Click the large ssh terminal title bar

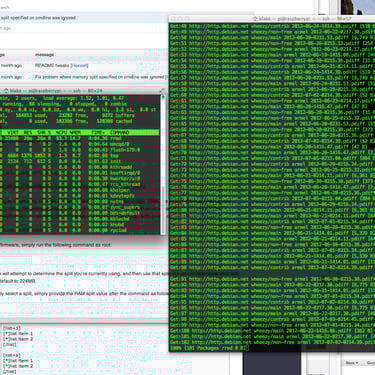tap(272, 19)
